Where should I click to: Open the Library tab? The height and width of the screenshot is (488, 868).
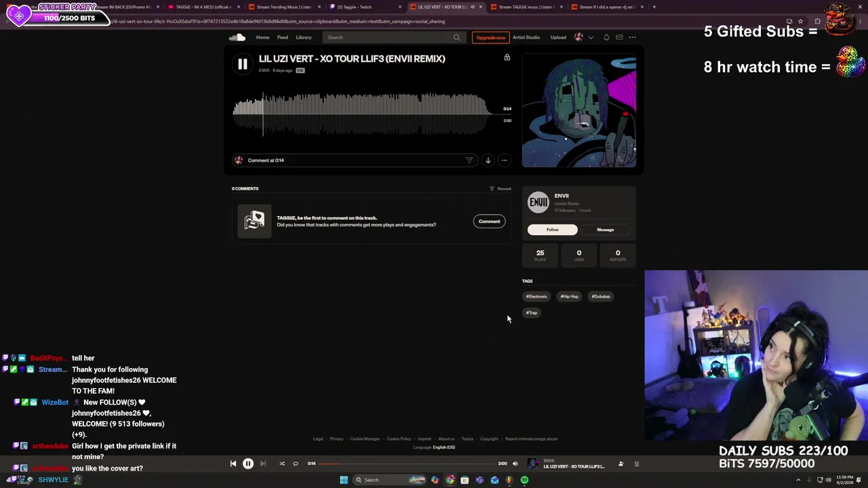[304, 37]
